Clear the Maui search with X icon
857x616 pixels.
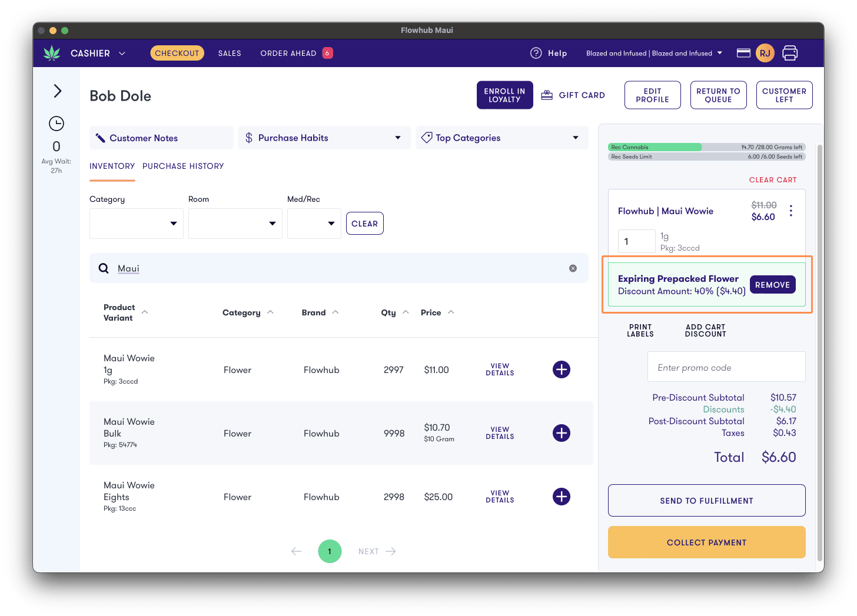(x=573, y=268)
